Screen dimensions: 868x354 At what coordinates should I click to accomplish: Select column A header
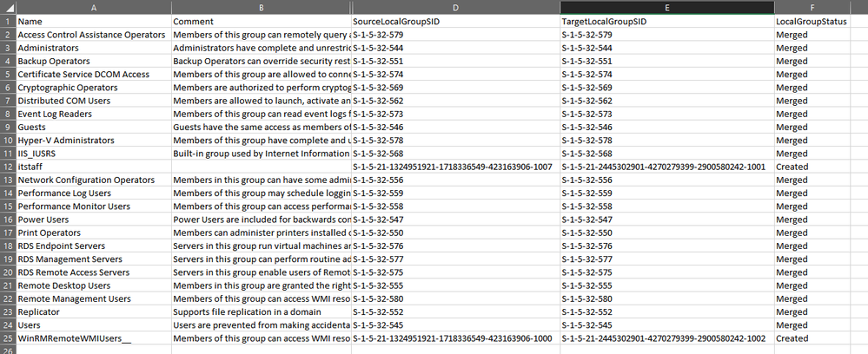click(x=94, y=7)
